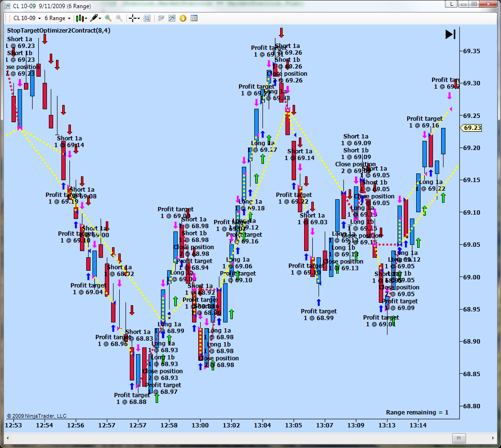Screen dimensions: 501x448
Task: Click the 'Short 1a 1 @ 69.03' label
Action: coord(312,218)
